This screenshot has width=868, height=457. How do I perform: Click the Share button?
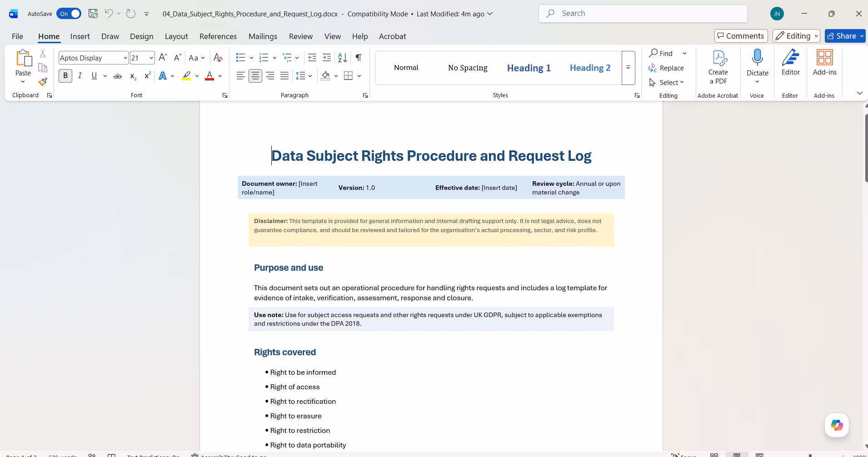(x=845, y=36)
